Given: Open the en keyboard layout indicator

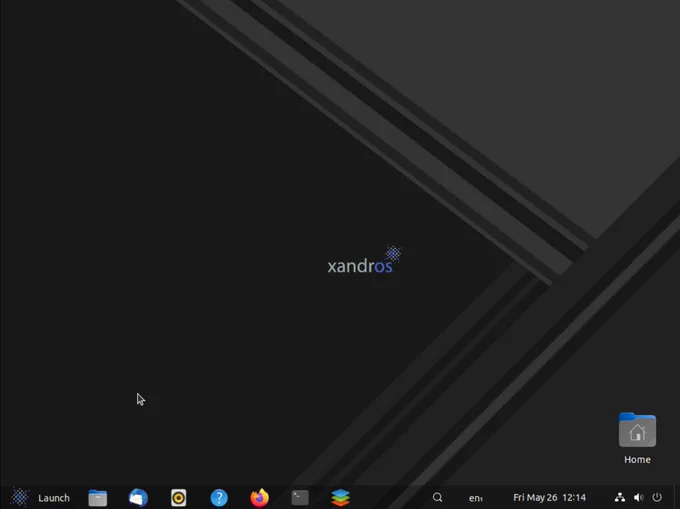Looking at the screenshot, I should (x=475, y=498).
